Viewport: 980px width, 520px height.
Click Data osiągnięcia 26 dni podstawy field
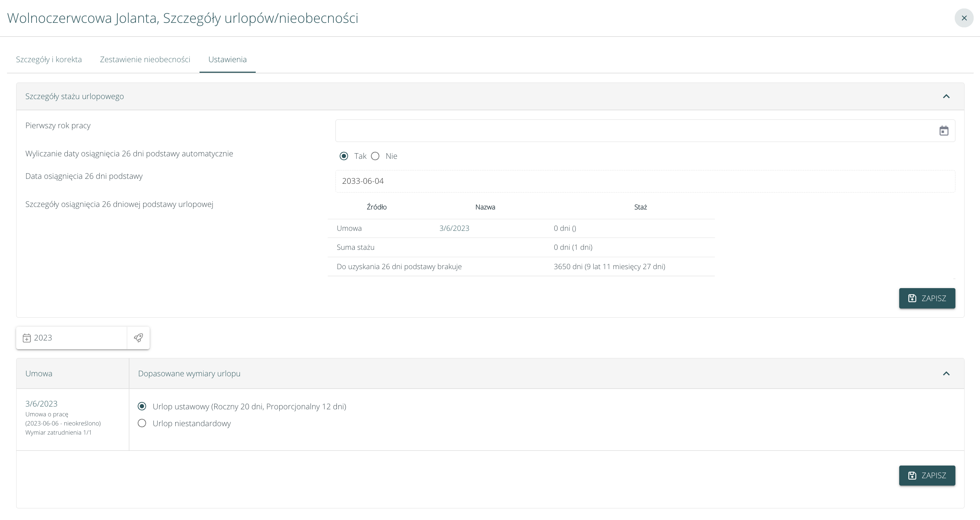coord(645,181)
